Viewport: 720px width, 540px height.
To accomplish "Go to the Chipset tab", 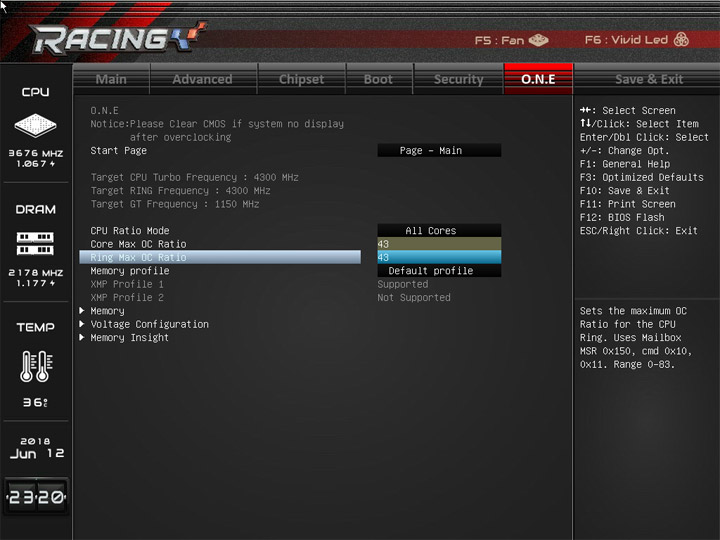I will coord(302,79).
